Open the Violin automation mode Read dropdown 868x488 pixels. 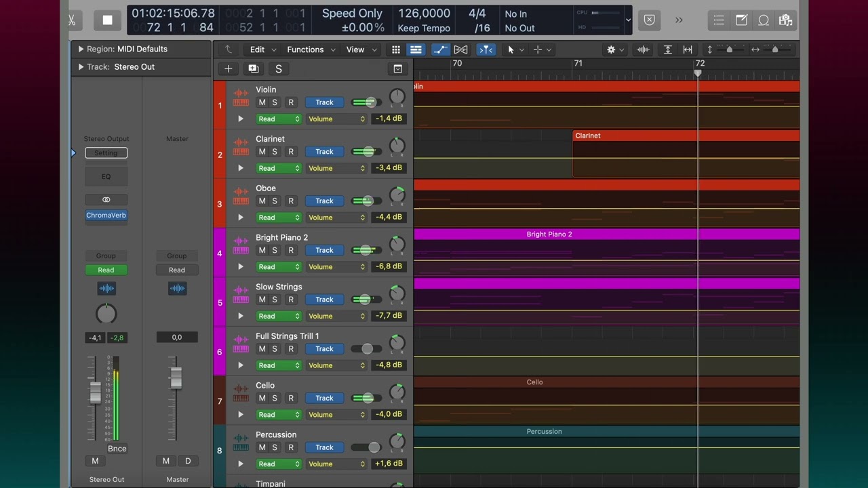(278, 119)
